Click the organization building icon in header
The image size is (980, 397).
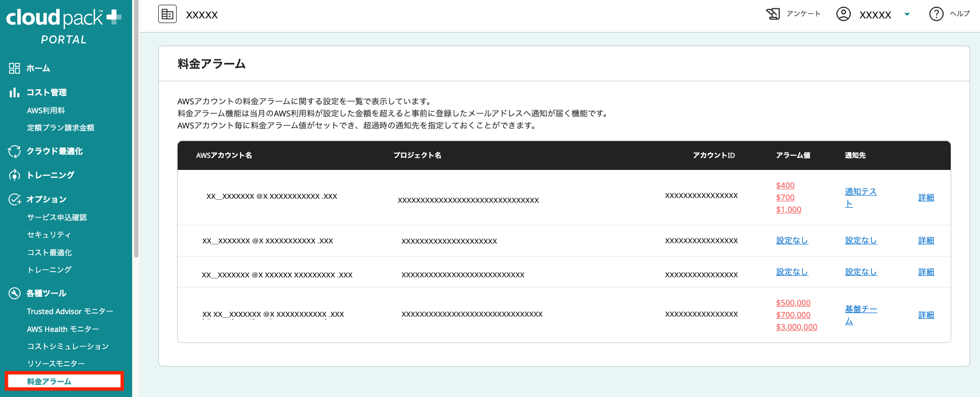(x=167, y=14)
